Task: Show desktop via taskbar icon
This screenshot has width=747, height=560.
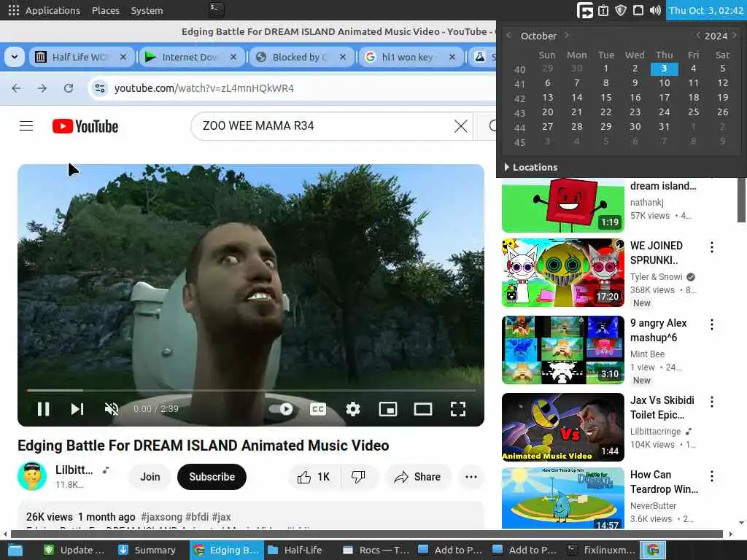Action: click(x=15, y=550)
